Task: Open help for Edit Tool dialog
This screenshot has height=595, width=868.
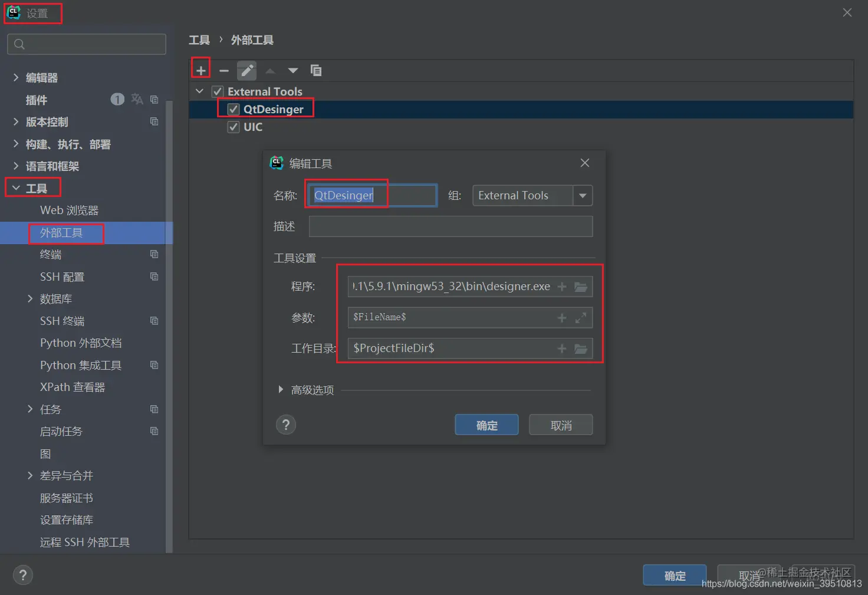Action: [x=286, y=425]
